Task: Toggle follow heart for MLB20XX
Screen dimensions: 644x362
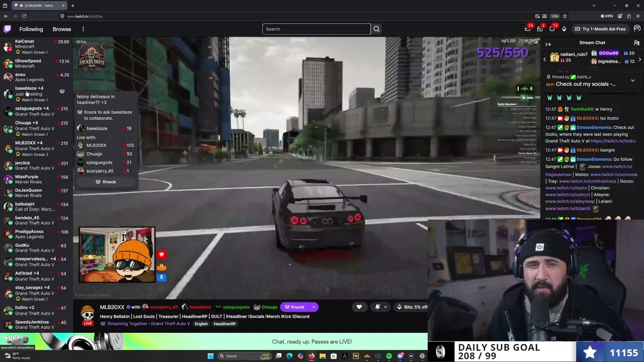Action: click(359, 307)
